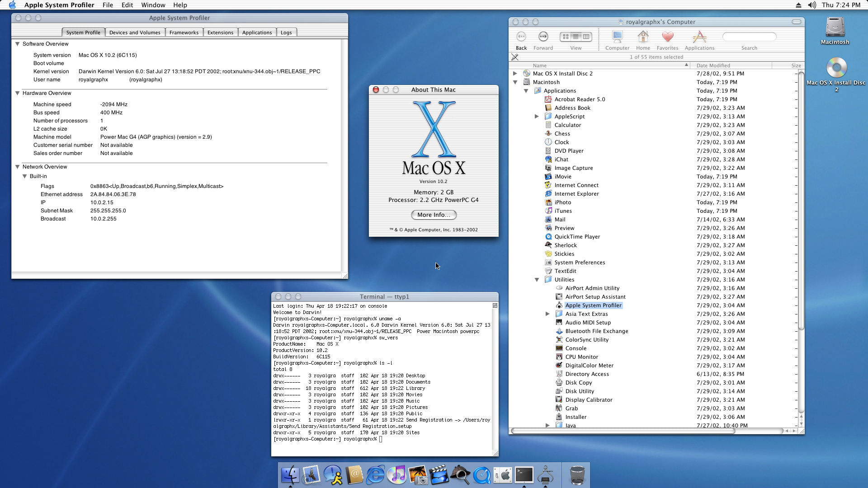Open Finder from the Dock
Viewport: 868px width, 488px height.
pos(290,475)
